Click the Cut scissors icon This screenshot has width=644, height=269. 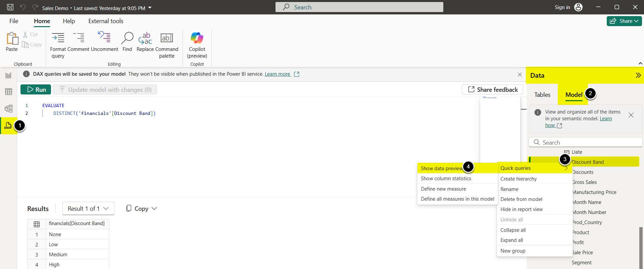(25, 35)
